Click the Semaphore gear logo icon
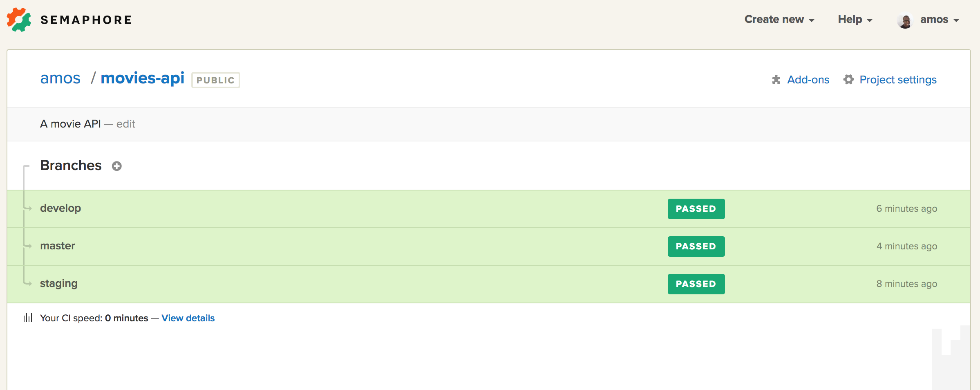This screenshot has height=390, width=980. [19, 20]
